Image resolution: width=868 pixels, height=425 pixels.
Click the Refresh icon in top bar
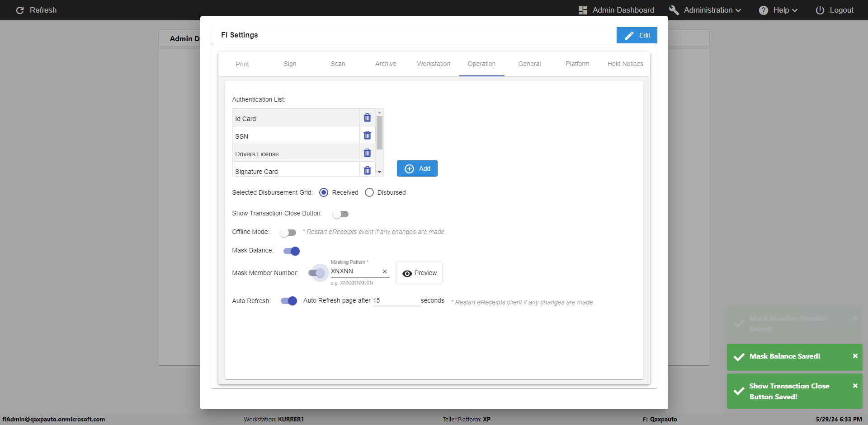20,10
